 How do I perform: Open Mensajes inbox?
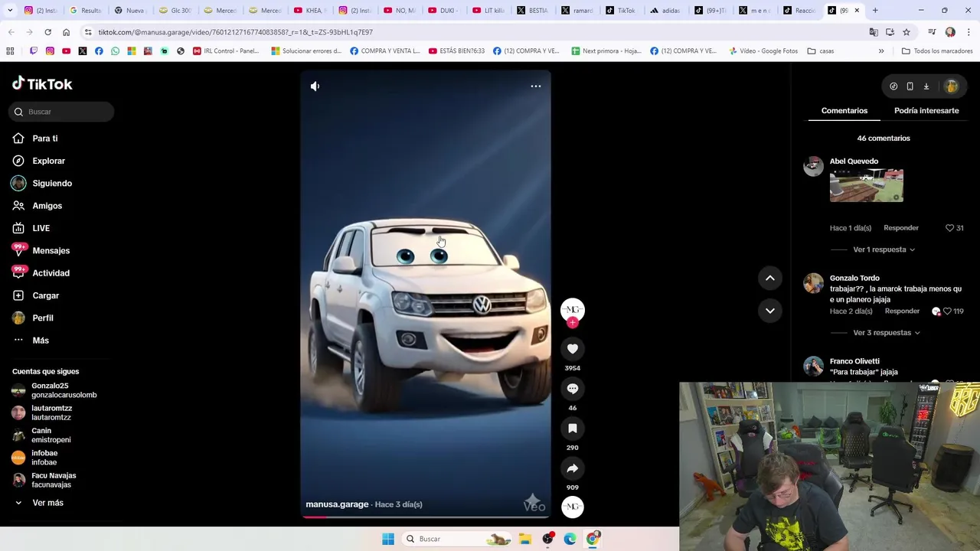(51, 250)
